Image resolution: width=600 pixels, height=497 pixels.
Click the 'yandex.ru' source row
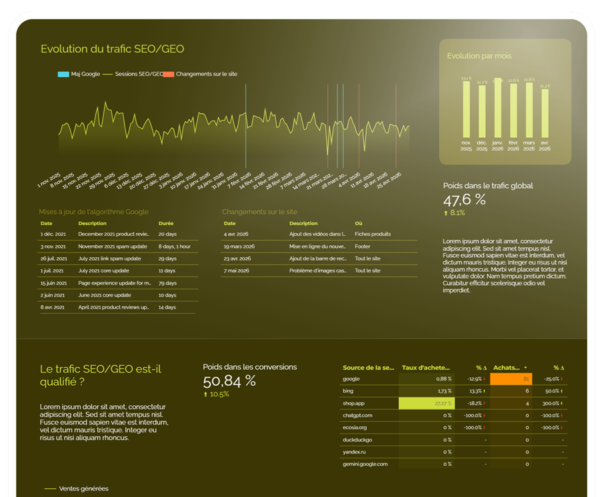pyautogui.click(x=453, y=452)
